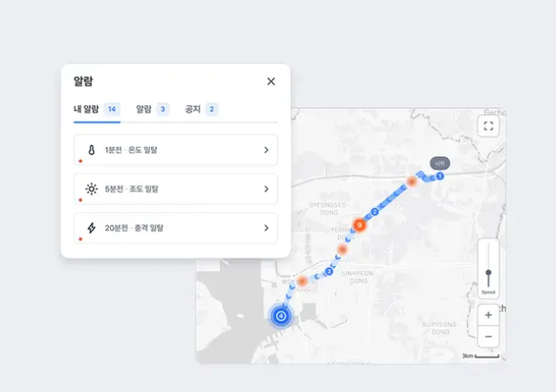Click the lightning bolt shock alarm icon
The height and width of the screenshot is (392, 556).
click(x=91, y=228)
